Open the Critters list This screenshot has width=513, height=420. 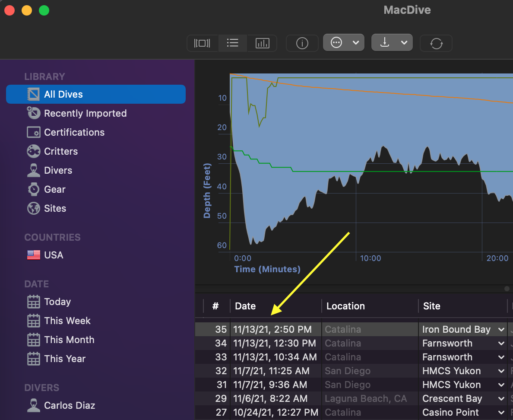[x=60, y=151]
